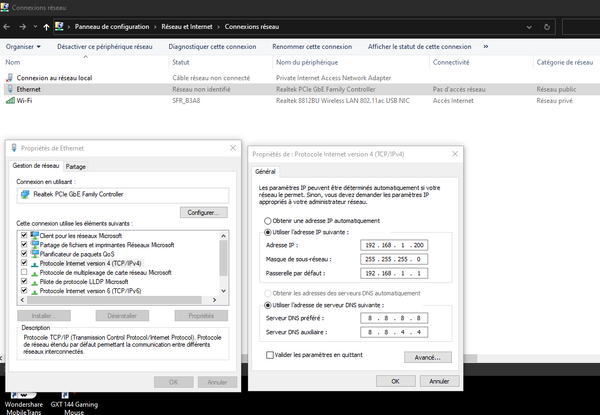Image resolution: width=600 pixels, height=415 pixels.
Task: Click the Masque de sous-réseau field
Action: tap(394, 259)
